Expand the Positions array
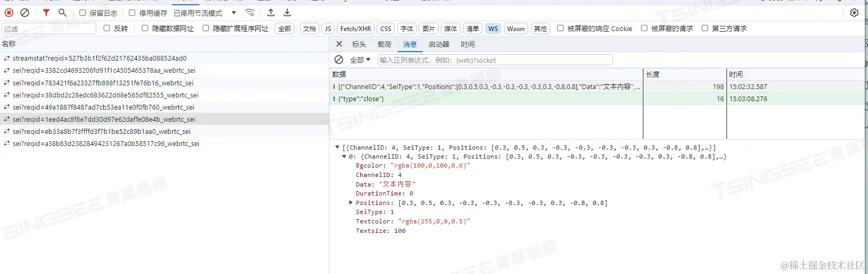The height and width of the screenshot is (274, 868). [351, 202]
